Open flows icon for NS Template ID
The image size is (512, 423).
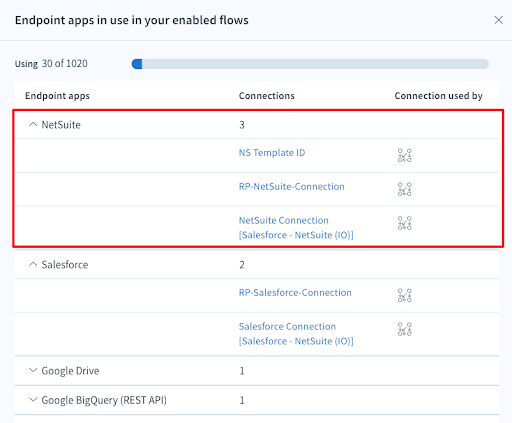pyautogui.click(x=404, y=155)
